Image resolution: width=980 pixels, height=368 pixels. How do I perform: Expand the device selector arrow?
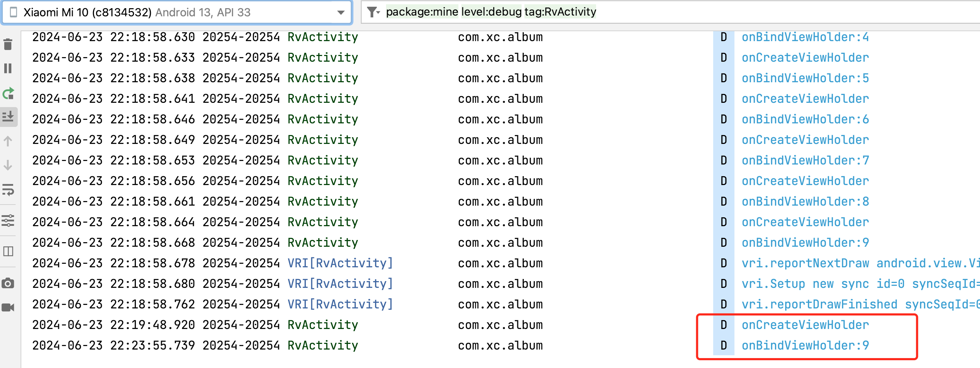click(341, 12)
